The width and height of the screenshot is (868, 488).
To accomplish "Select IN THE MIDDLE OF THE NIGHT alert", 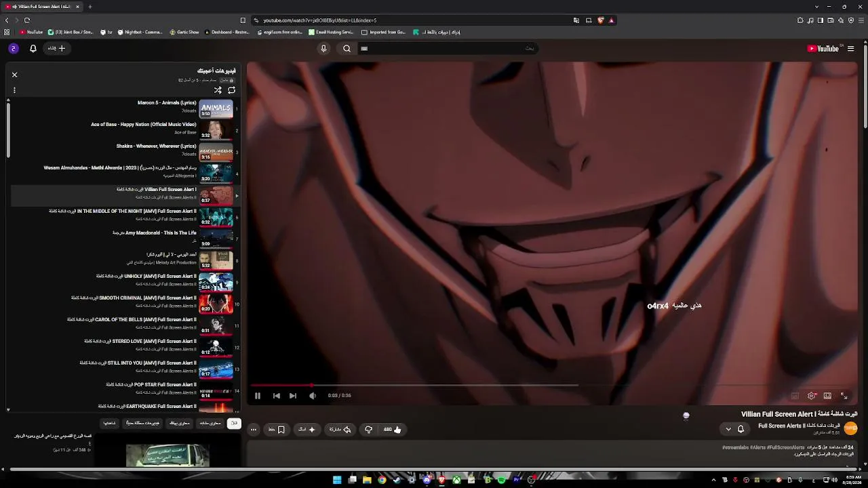I will 123,211.
